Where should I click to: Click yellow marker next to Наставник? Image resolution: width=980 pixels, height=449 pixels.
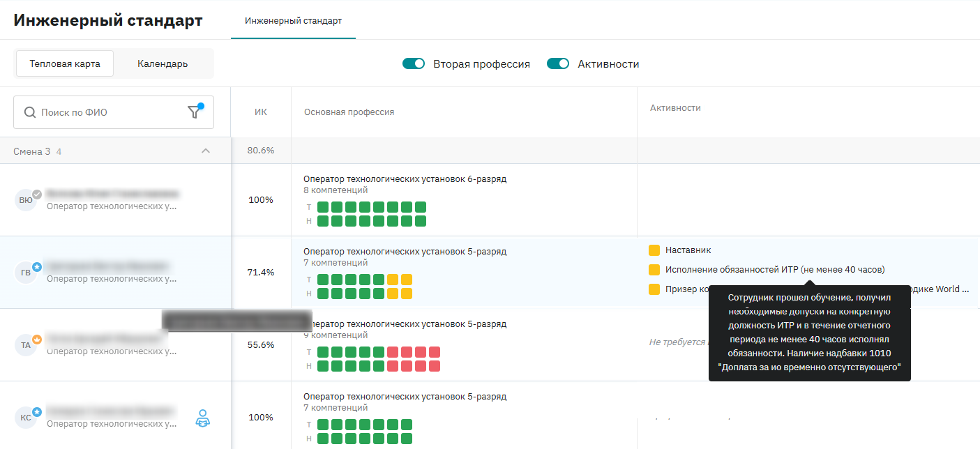tap(654, 250)
